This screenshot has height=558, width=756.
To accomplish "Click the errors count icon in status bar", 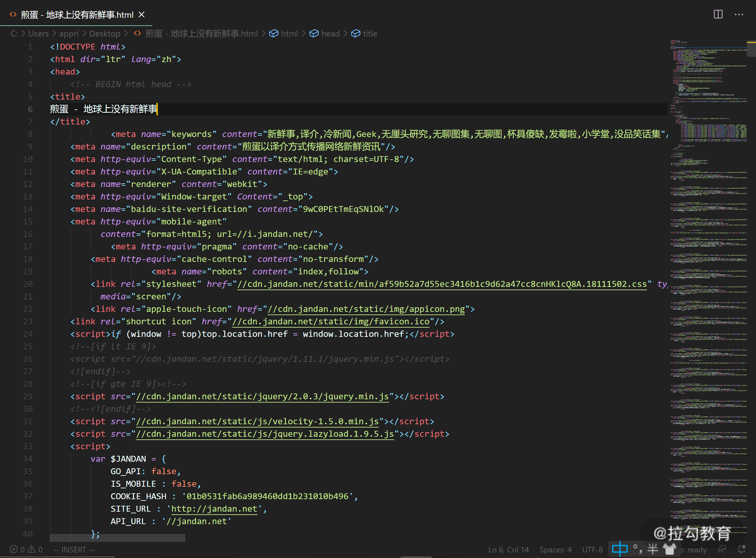I will (14, 549).
